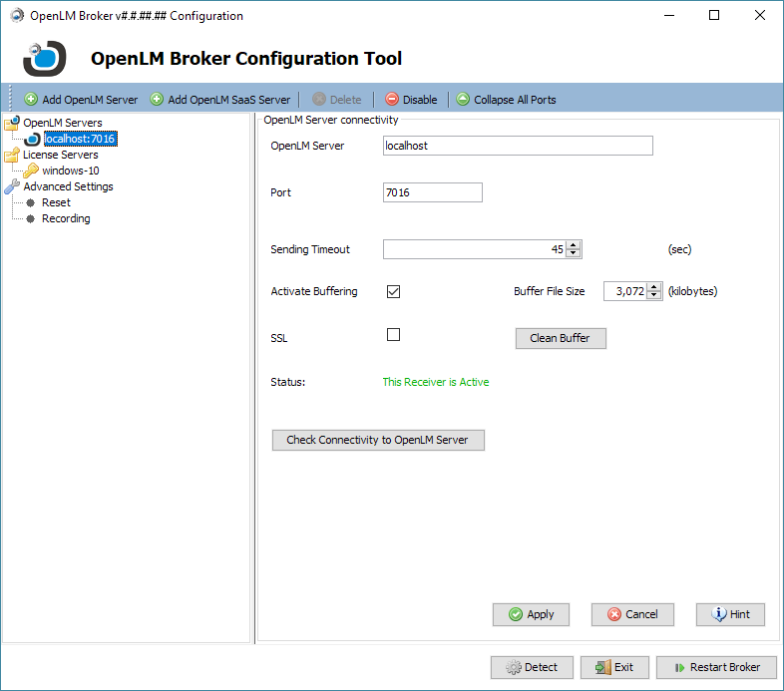Enable the SSL checkbox
784x691 pixels.
coord(393,335)
